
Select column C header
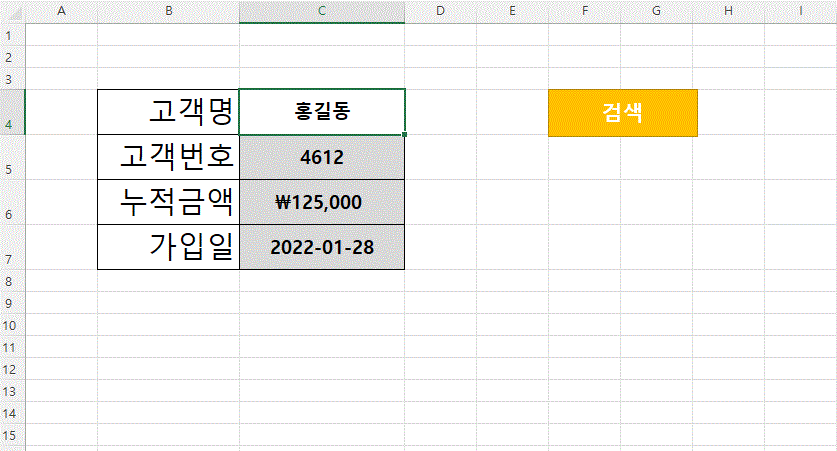(322, 11)
